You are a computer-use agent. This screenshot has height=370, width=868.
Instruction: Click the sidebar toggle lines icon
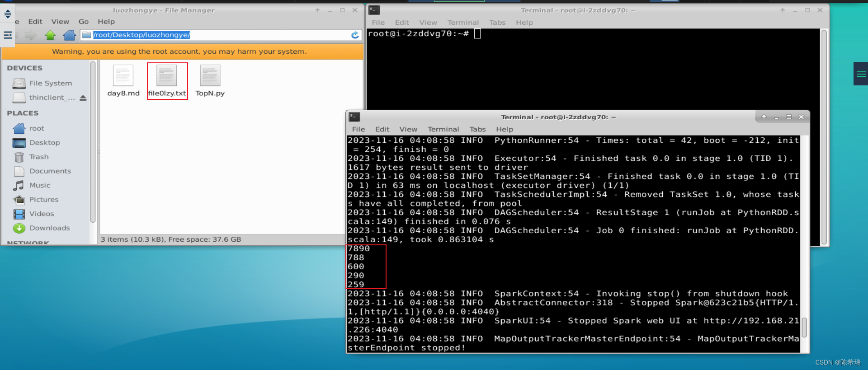(8, 35)
